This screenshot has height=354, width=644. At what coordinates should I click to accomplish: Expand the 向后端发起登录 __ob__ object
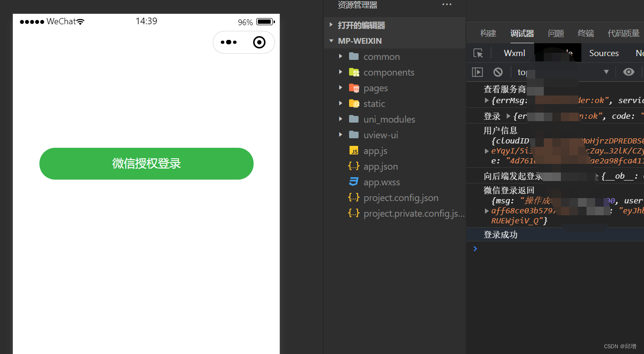pos(597,176)
